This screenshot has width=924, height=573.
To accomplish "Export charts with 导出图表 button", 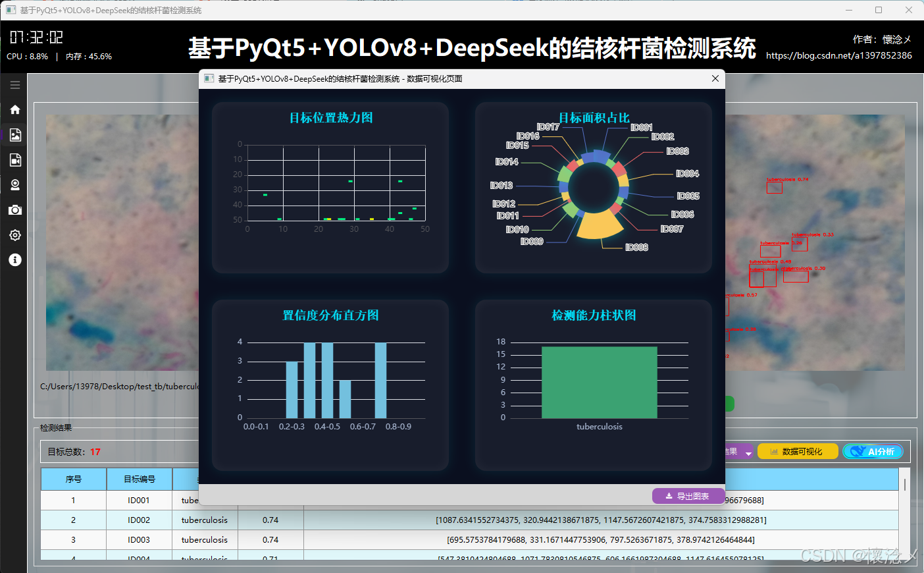I will click(x=688, y=496).
